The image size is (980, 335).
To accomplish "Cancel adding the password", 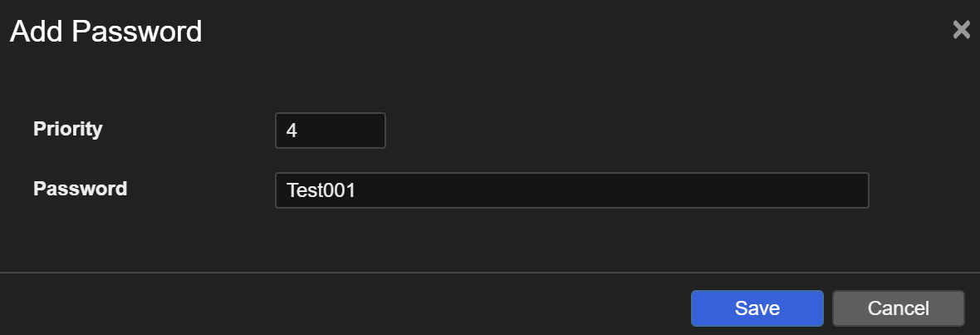I will (898, 308).
